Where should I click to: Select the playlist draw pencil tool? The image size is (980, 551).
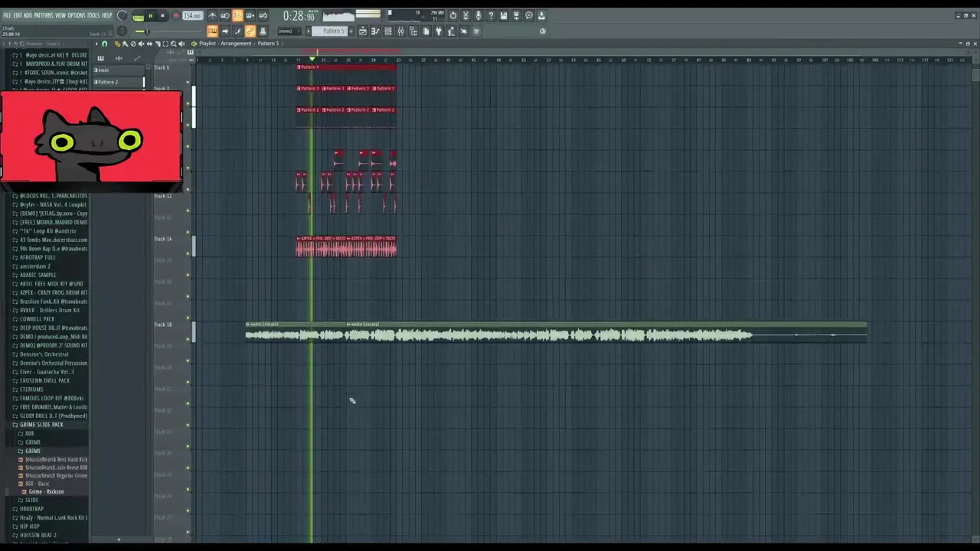coord(117,44)
